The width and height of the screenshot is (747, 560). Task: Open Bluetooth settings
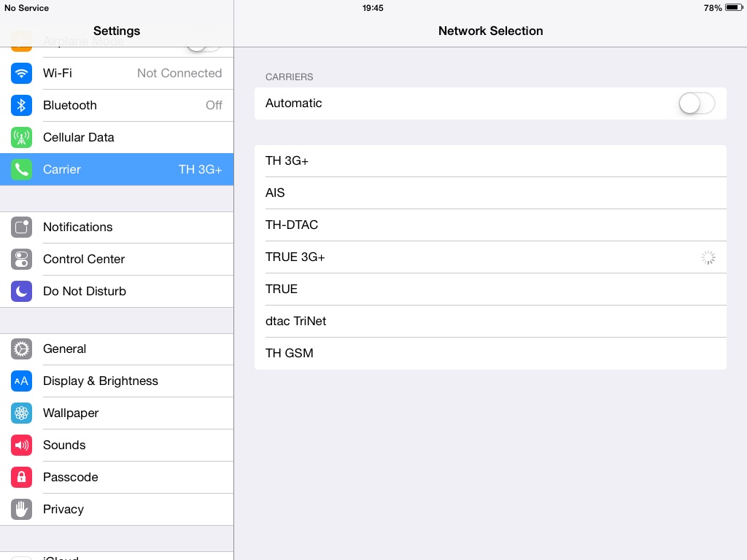[117, 105]
